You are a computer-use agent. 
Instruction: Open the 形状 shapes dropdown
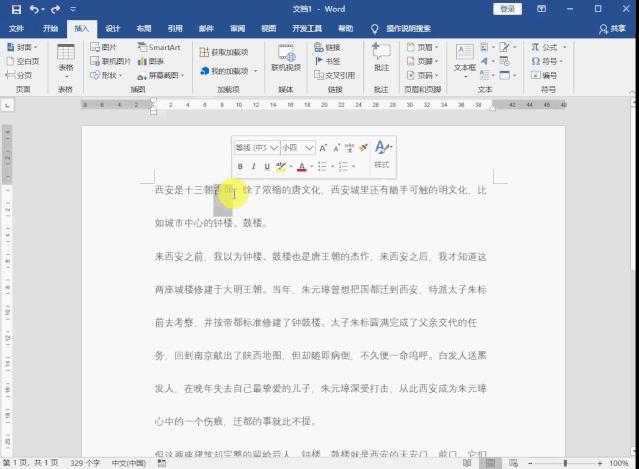click(x=106, y=75)
